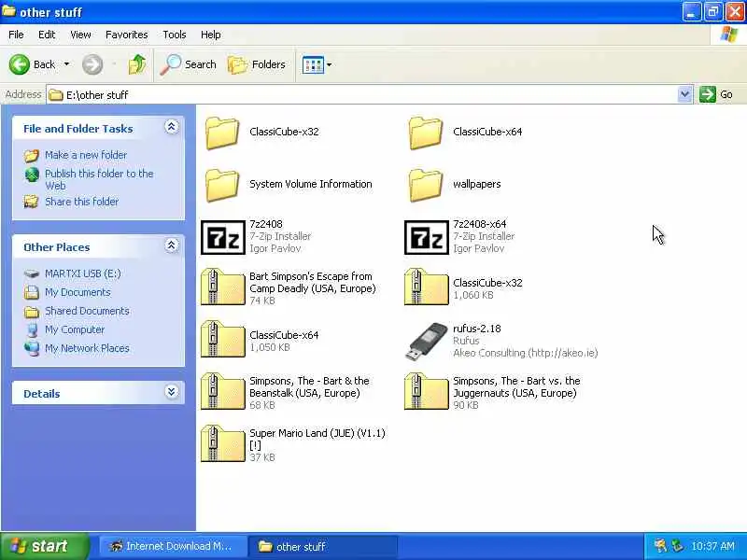
Task: Click the green Back arrow icon
Action: coord(19,64)
